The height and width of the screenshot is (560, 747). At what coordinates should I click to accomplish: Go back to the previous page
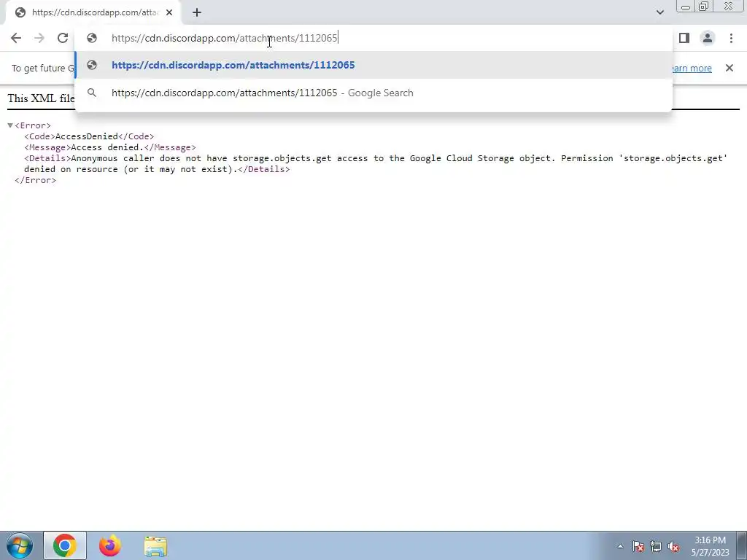coord(16,38)
